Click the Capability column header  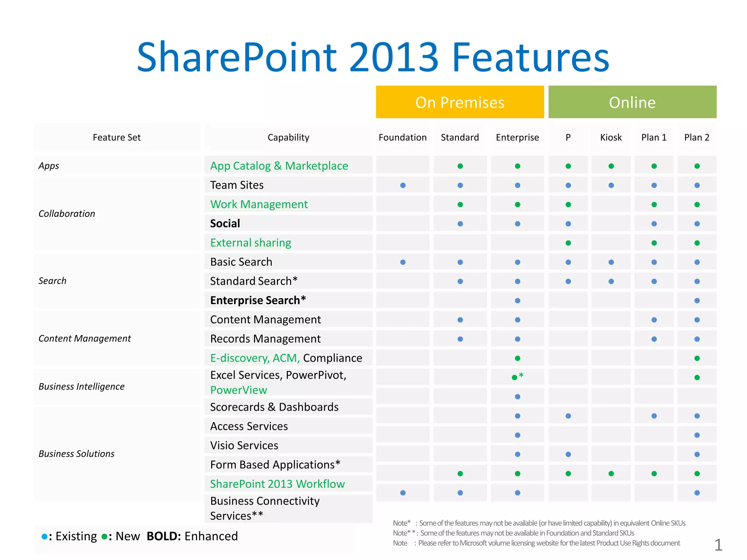(288, 137)
